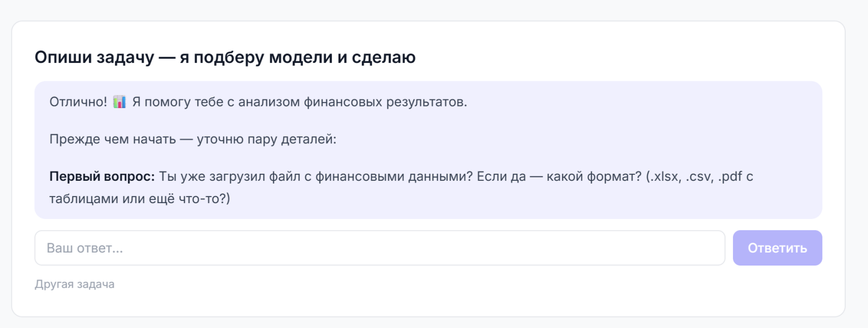Click the bold 'Первый вопрос:' label
The height and width of the screenshot is (328, 868).
click(x=102, y=176)
